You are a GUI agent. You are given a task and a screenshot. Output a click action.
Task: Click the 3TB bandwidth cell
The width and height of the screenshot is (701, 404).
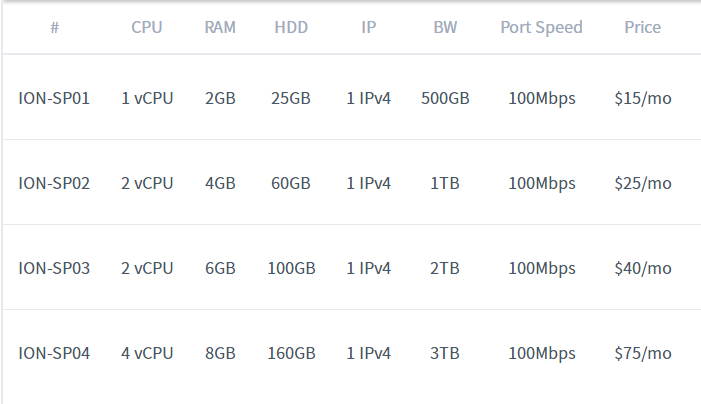(x=445, y=353)
